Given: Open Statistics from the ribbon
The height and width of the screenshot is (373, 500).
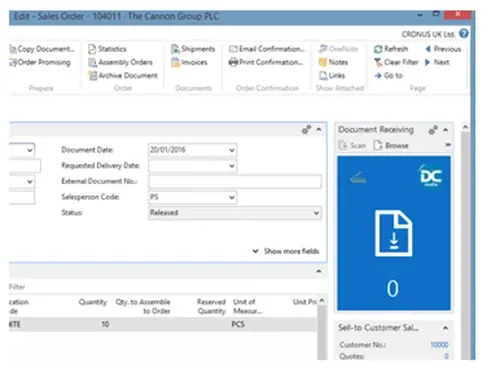Looking at the screenshot, I should [107, 49].
